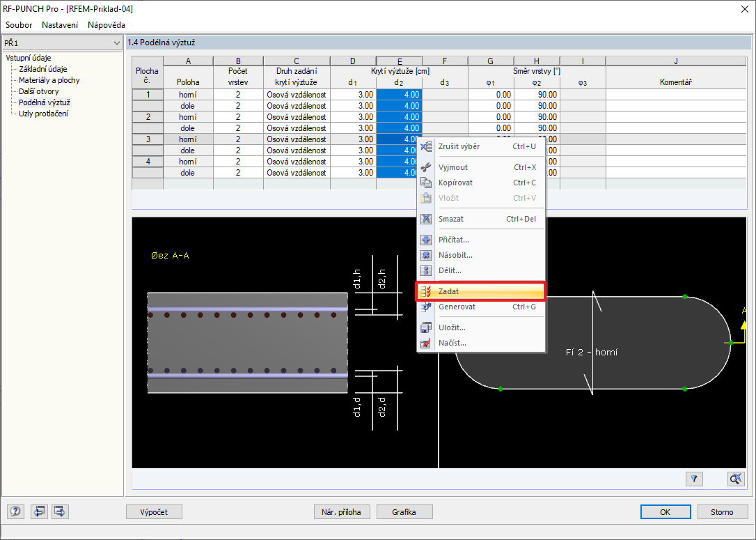Click the Generovat icon in context menu
The image size is (756, 540).
[426, 307]
